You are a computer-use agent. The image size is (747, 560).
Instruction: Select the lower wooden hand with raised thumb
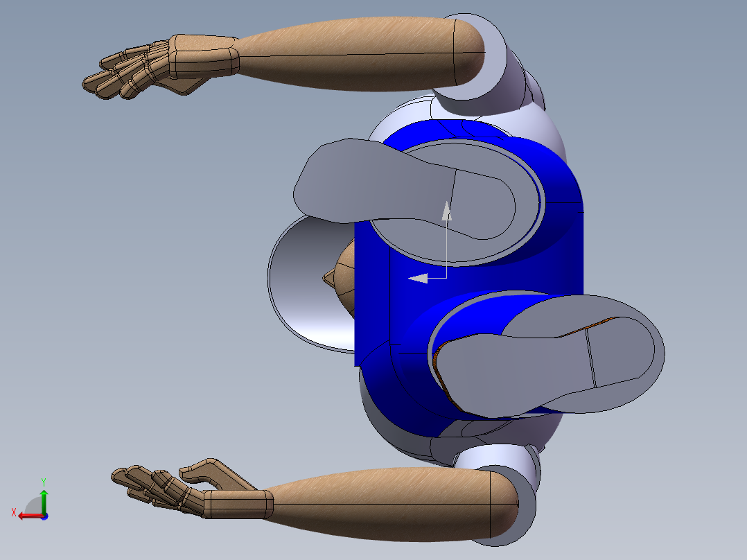tap(193, 489)
